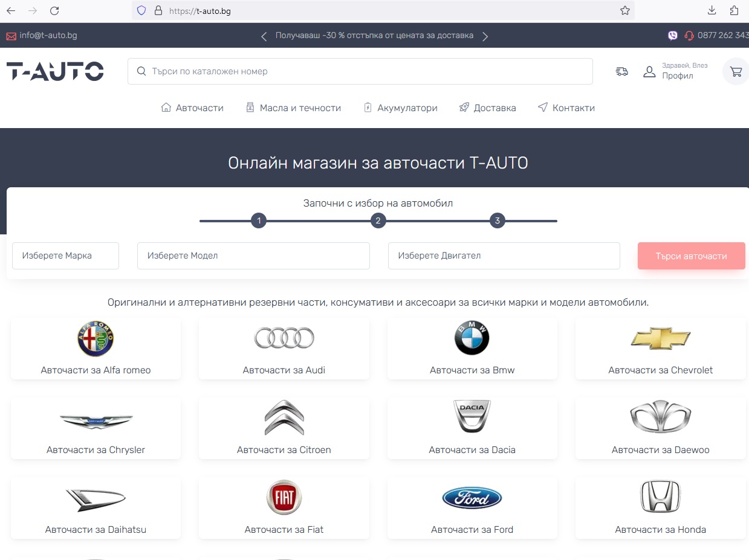This screenshot has height=560, width=749.
Task: Open the shopping cart icon
Action: 736,71
